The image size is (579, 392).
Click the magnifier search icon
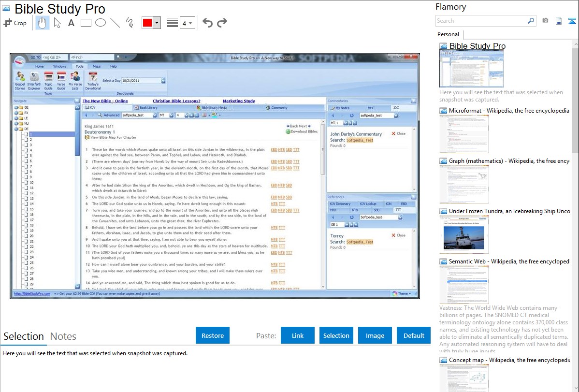coord(531,21)
